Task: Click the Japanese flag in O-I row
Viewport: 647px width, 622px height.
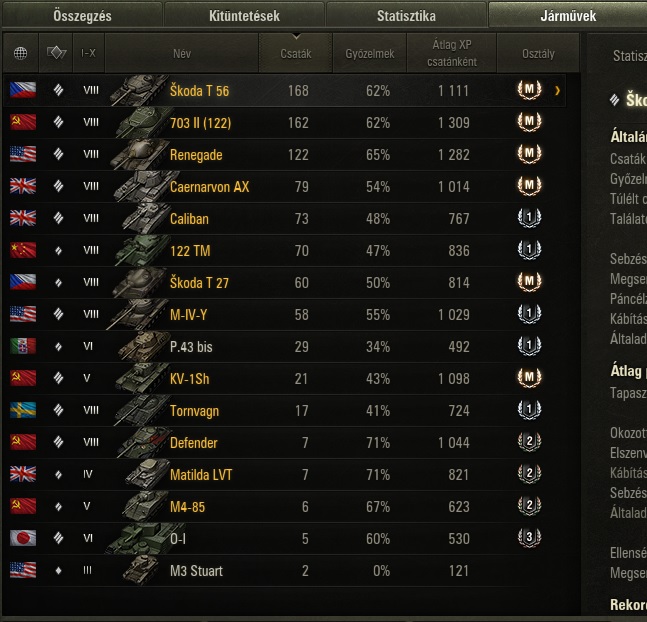Action: coord(23,538)
